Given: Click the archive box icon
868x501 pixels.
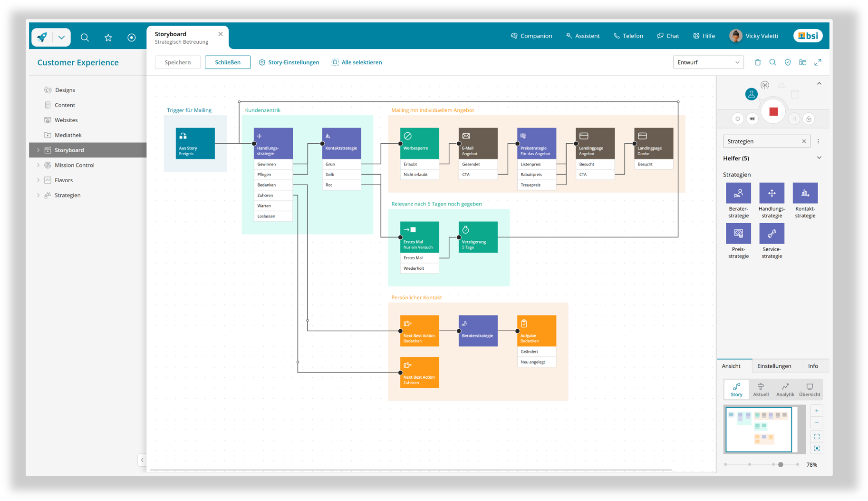Looking at the screenshot, I should [x=795, y=94].
